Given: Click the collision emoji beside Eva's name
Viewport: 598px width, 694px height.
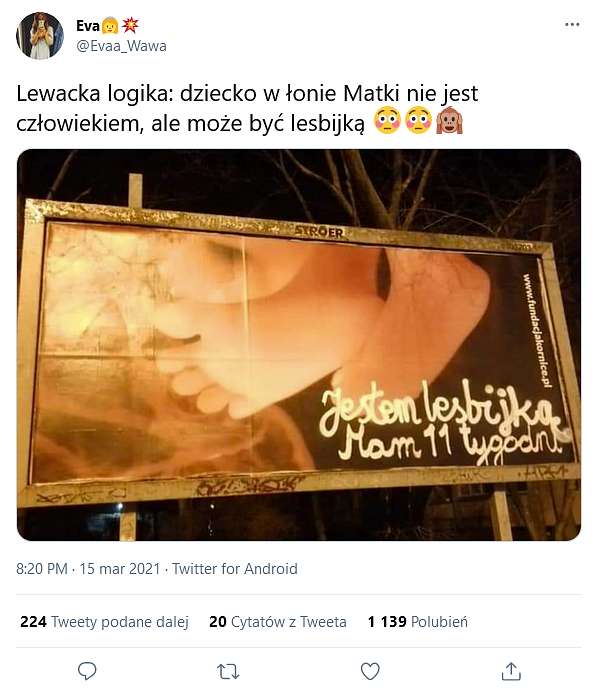Looking at the screenshot, I should tap(130, 25).
